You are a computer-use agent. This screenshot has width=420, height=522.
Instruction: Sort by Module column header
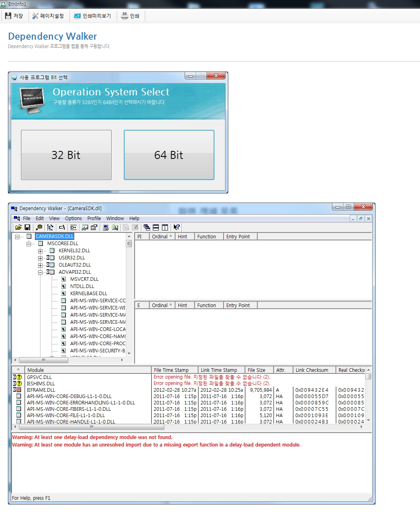88,370
